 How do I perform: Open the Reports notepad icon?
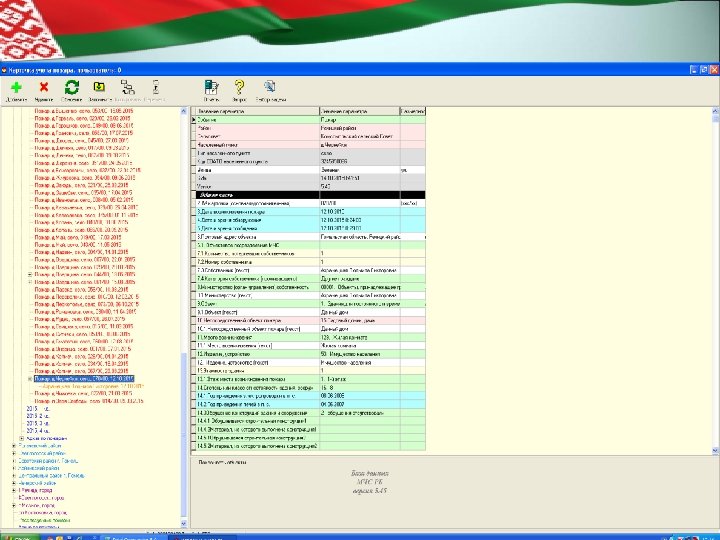click(211, 88)
